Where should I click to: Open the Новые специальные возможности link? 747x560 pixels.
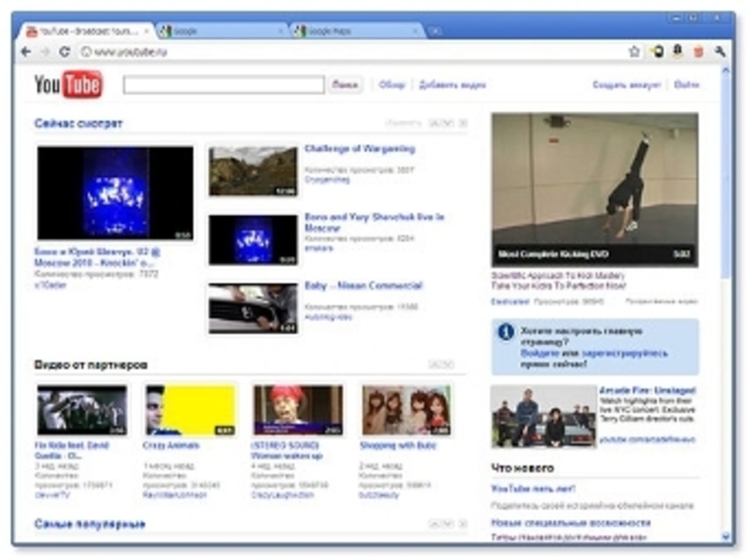(571, 523)
